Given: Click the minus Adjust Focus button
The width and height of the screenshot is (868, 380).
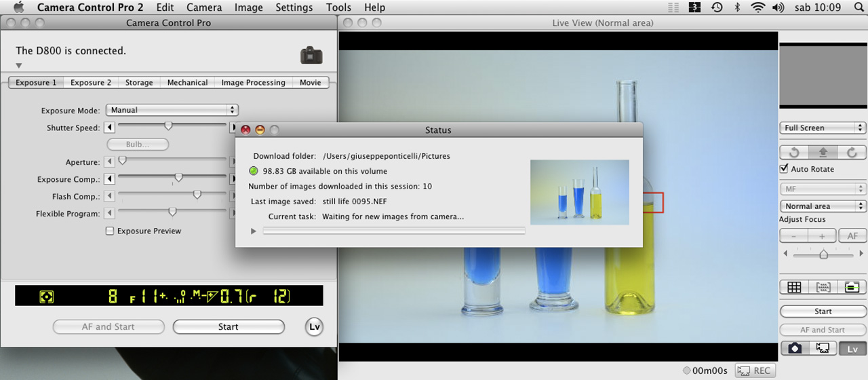Looking at the screenshot, I should [x=794, y=236].
